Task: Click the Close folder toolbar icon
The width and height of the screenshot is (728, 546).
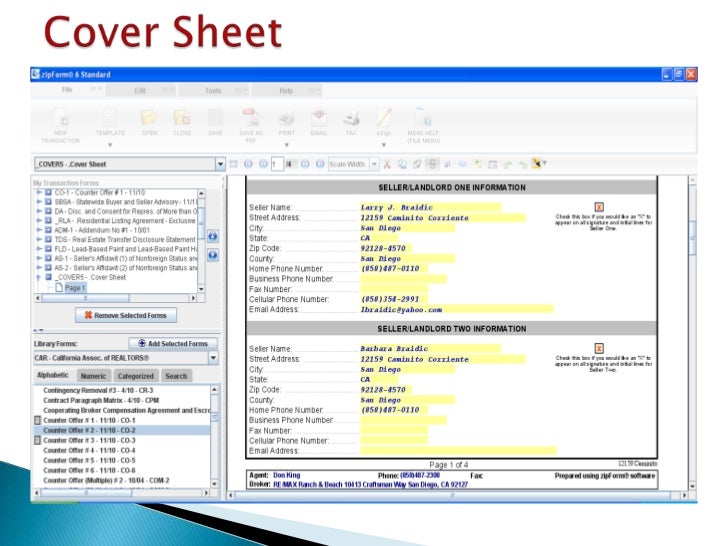Action: pyautogui.click(x=182, y=117)
